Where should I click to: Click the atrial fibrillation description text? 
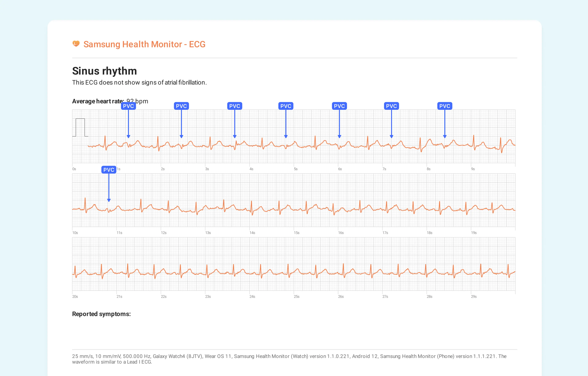pyautogui.click(x=139, y=83)
